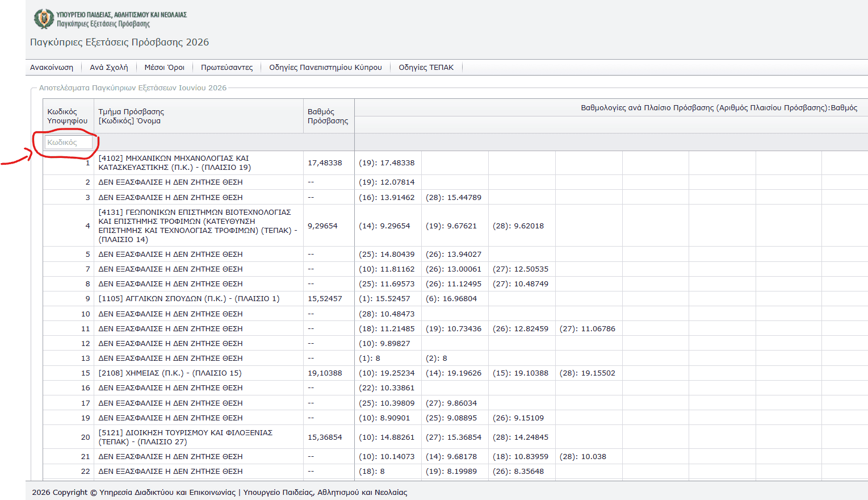Select the row with [2108] ΧΗΜΕΙΑΣ (Π.Κ.)
Viewport: 868px width, 500px height.
tap(455, 373)
